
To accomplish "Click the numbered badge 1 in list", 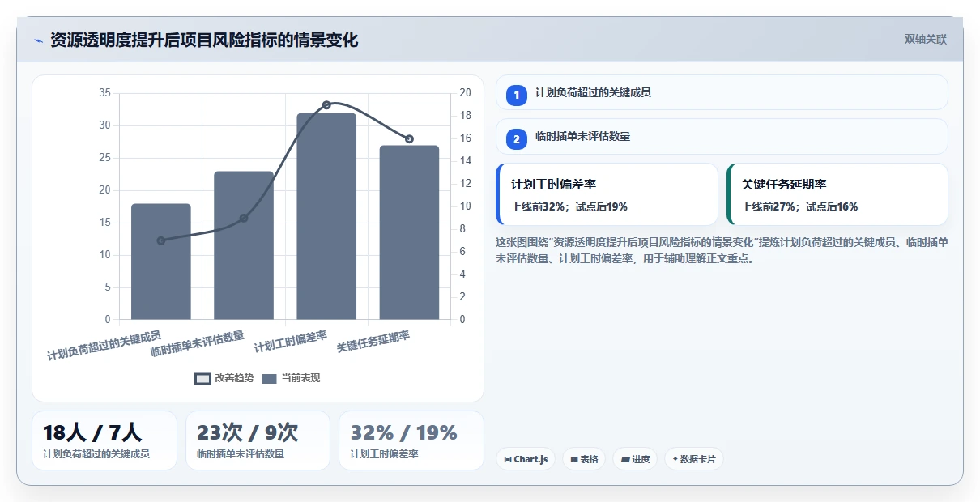I will tap(517, 95).
